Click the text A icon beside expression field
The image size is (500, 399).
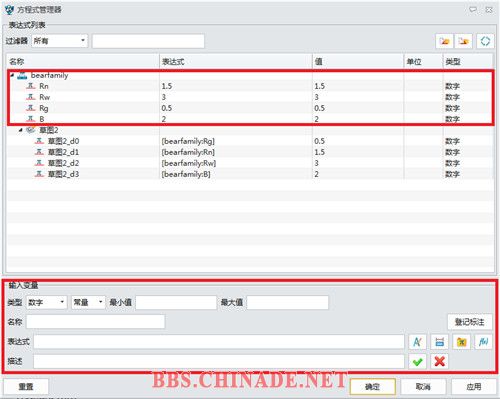coord(417,342)
